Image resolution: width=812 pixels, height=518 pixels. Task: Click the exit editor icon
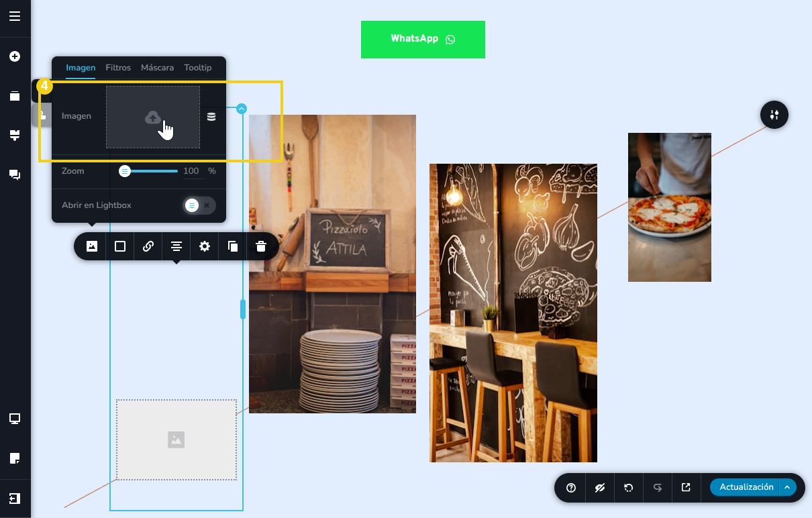point(15,499)
